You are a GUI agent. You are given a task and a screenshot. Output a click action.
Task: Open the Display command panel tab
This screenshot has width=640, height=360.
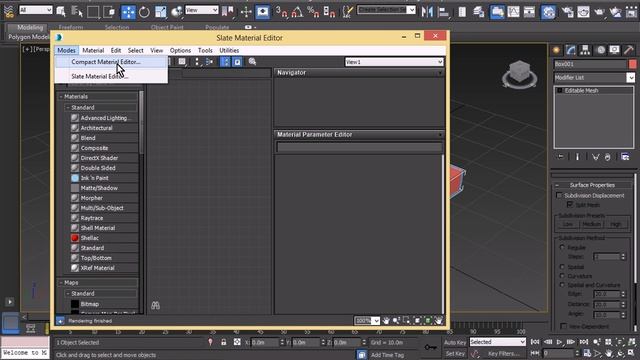point(614,50)
